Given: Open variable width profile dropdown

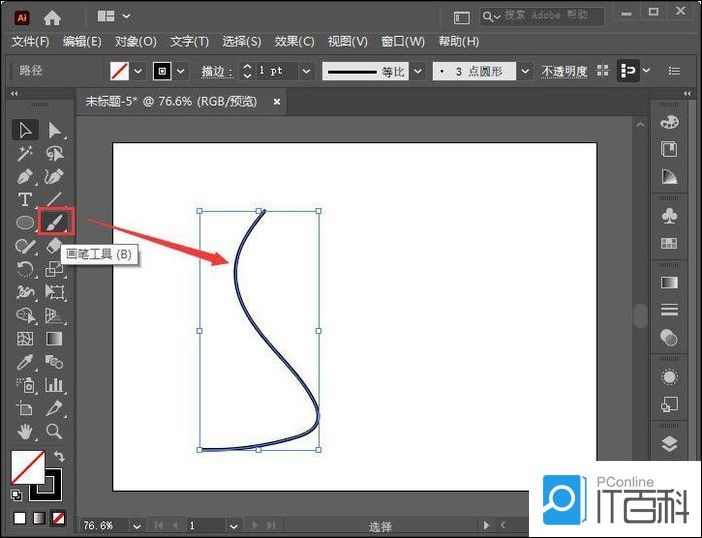Looking at the screenshot, I should [x=418, y=71].
